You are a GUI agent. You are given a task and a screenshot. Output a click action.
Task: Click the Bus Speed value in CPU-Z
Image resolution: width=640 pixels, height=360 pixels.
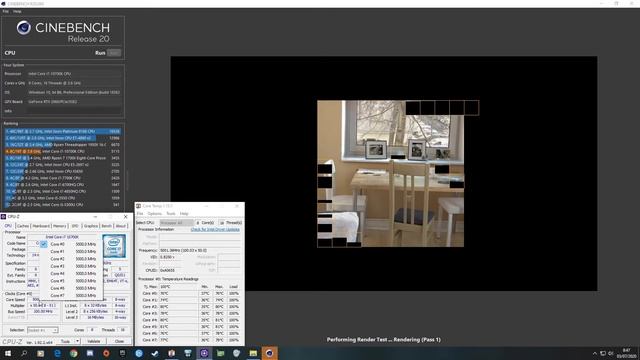click(x=43, y=311)
